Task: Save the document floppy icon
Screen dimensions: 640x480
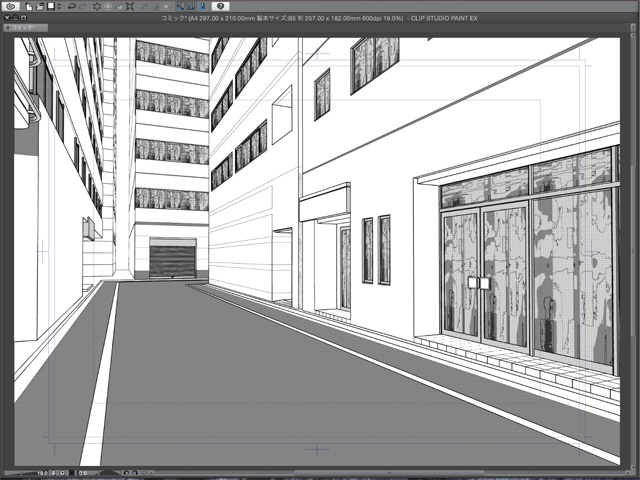Action: pyautogui.click(x=51, y=6)
